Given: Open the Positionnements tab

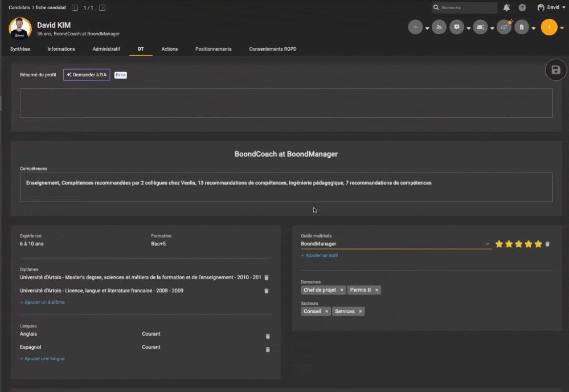Looking at the screenshot, I should (214, 49).
